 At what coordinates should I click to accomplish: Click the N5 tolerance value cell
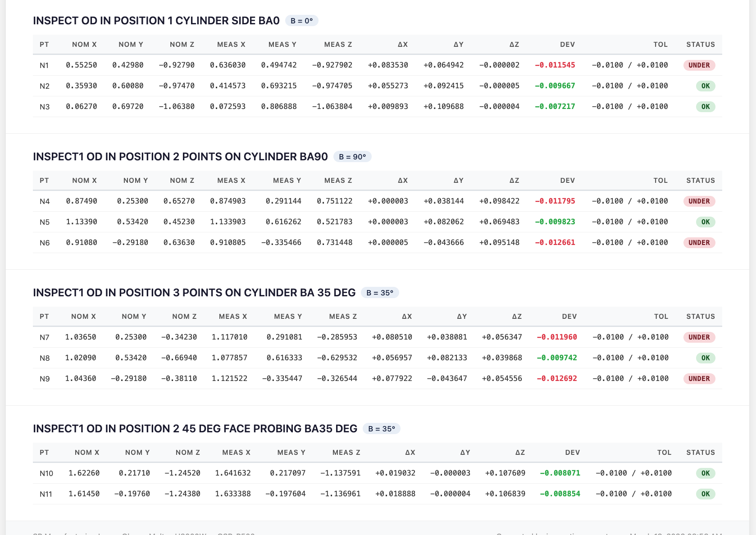tap(629, 222)
